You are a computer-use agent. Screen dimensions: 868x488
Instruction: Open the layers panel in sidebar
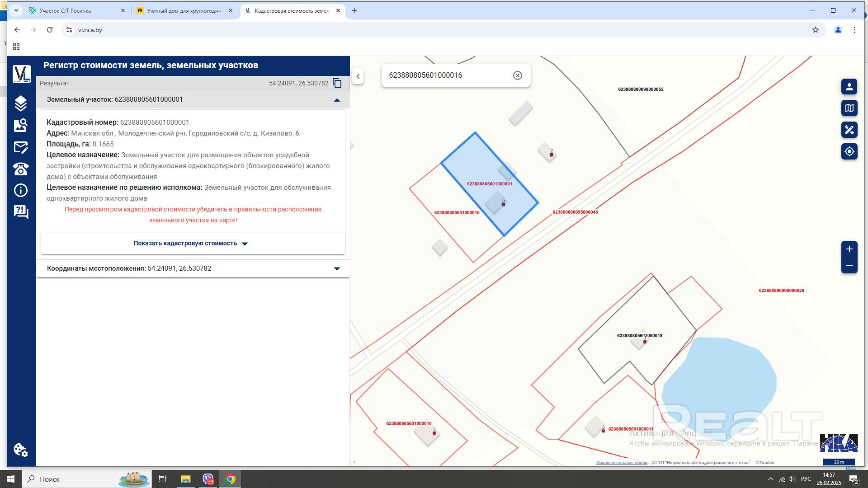[x=21, y=103]
